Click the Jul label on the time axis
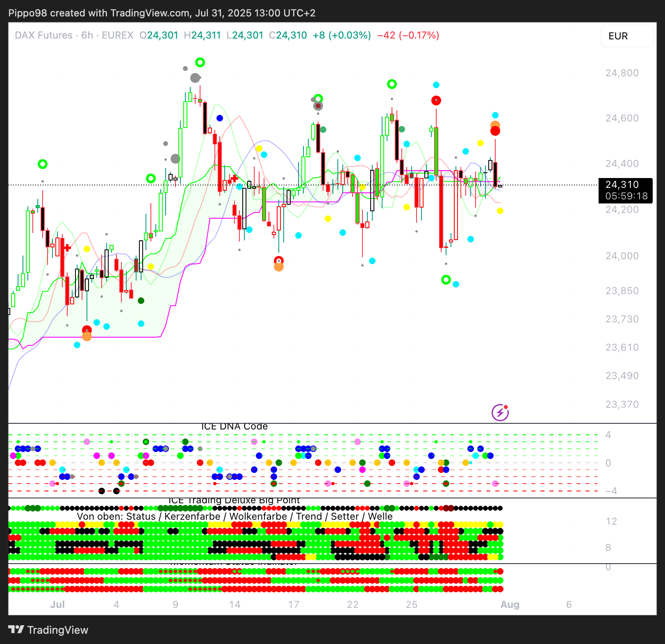 57,605
